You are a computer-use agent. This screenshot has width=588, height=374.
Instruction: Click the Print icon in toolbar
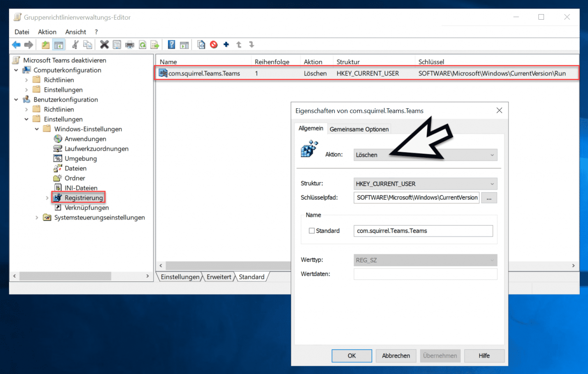(x=130, y=45)
